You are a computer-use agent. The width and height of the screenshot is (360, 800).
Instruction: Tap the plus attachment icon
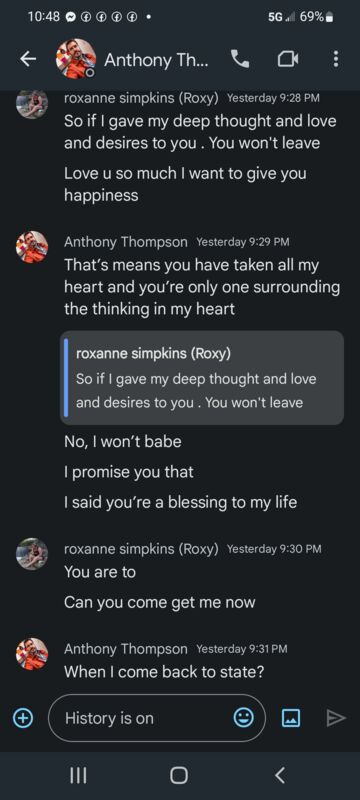pyautogui.click(x=22, y=718)
